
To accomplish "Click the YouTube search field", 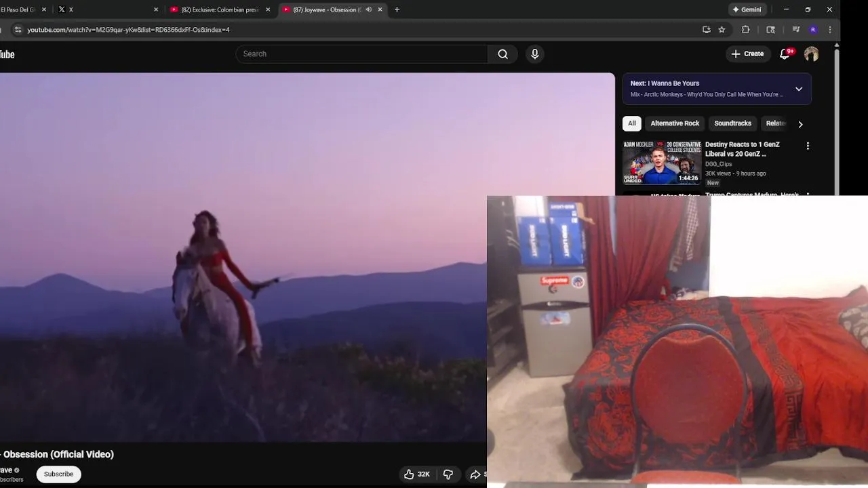I will click(x=361, y=54).
